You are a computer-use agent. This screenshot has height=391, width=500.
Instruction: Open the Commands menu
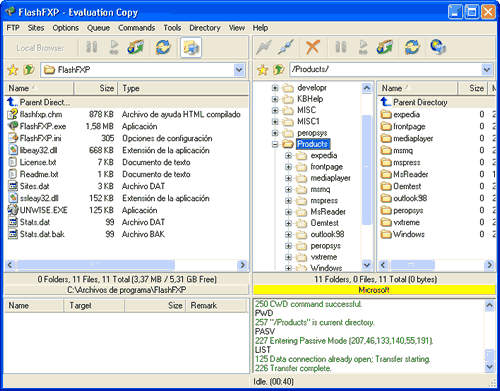(136, 28)
